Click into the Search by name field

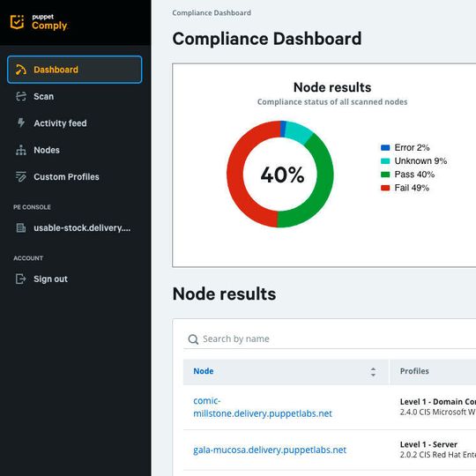[330, 339]
